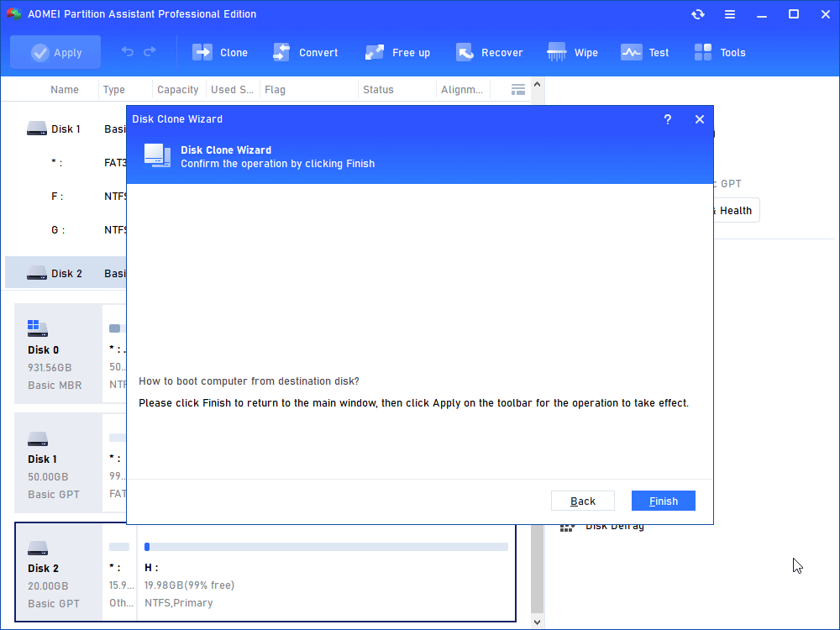The height and width of the screenshot is (630, 840).
Task: Click the Status column header
Action: 378,90
